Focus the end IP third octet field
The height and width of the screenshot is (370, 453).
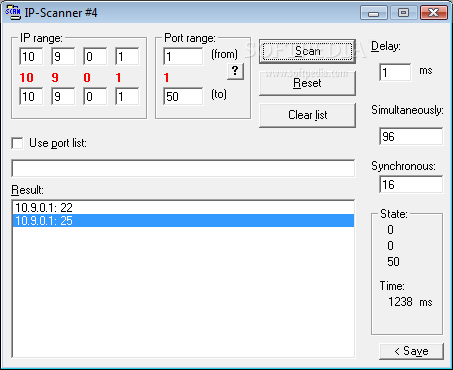coord(95,96)
